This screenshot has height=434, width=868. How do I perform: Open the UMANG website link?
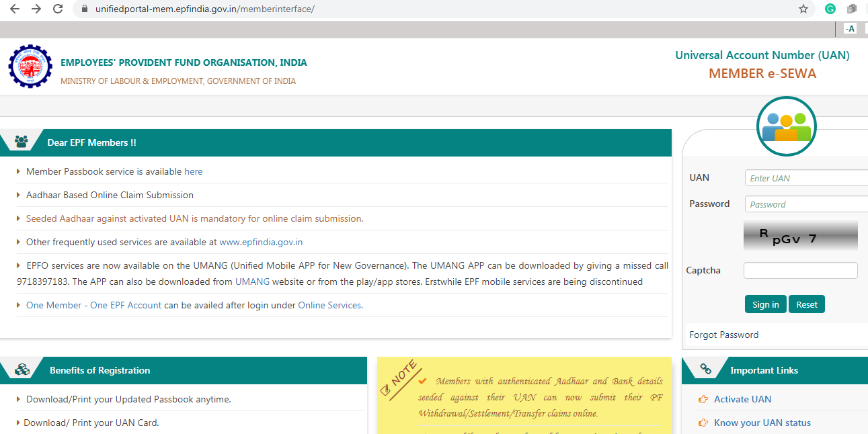click(252, 281)
